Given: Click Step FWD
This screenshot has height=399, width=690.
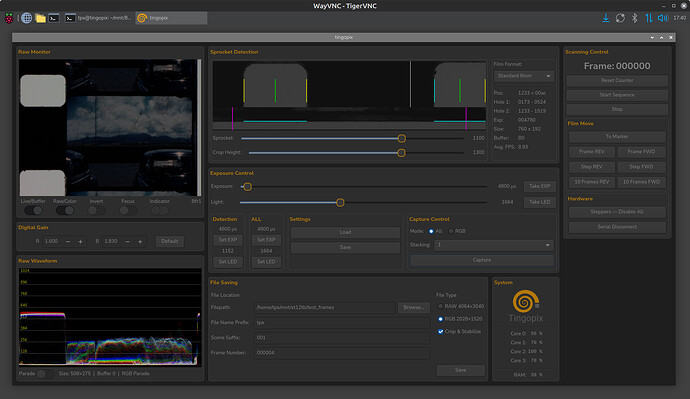Looking at the screenshot, I should (x=641, y=167).
